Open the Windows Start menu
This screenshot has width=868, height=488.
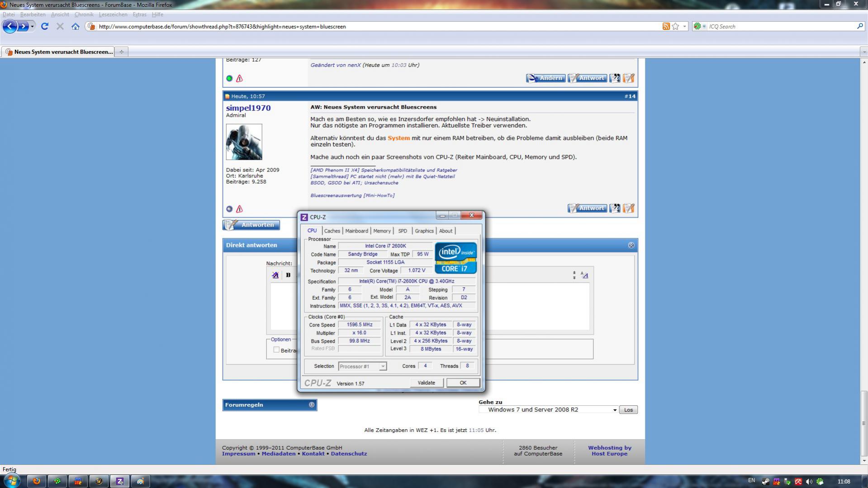12,481
